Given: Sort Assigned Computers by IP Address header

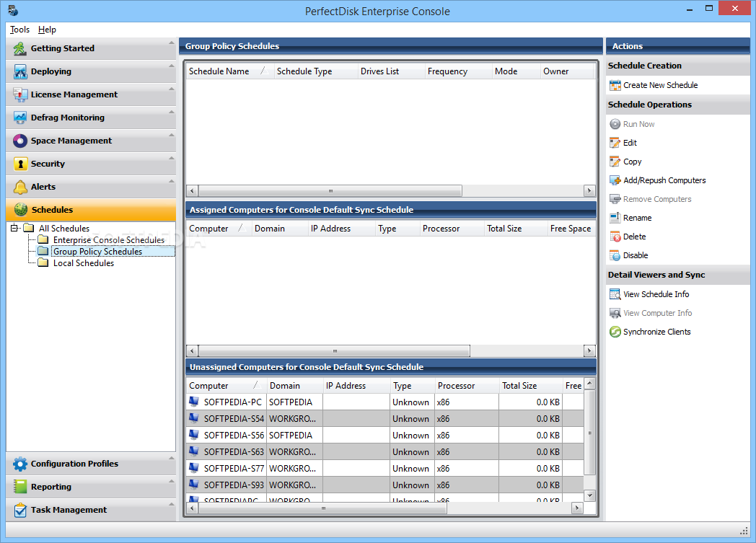Looking at the screenshot, I should coord(341,229).
